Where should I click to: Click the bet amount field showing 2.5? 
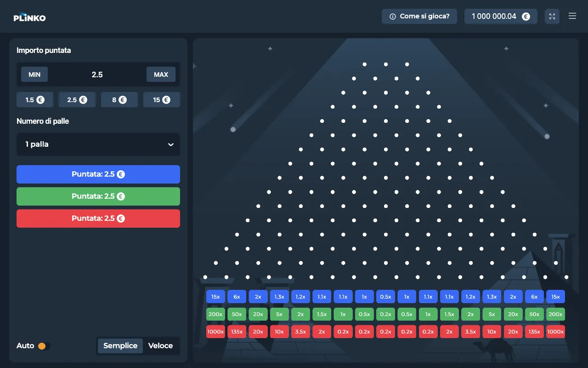pyautogui.click(x=97, y=75)
